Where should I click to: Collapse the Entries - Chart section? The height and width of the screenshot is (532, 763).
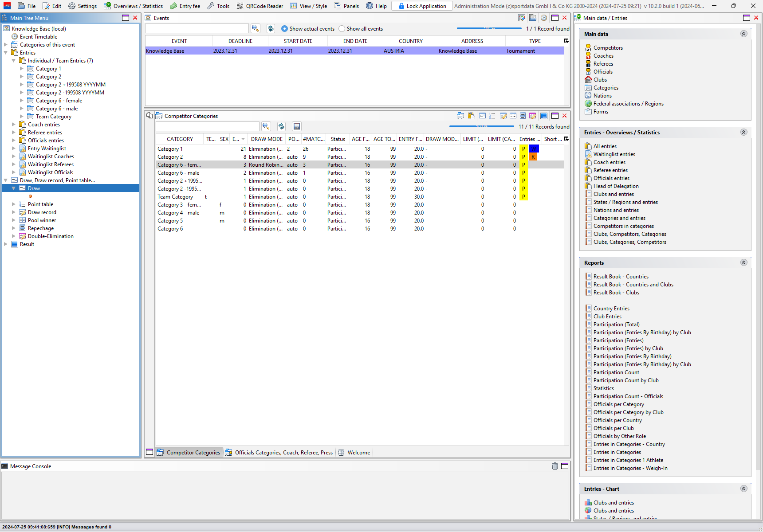click(x=744, y=489)
